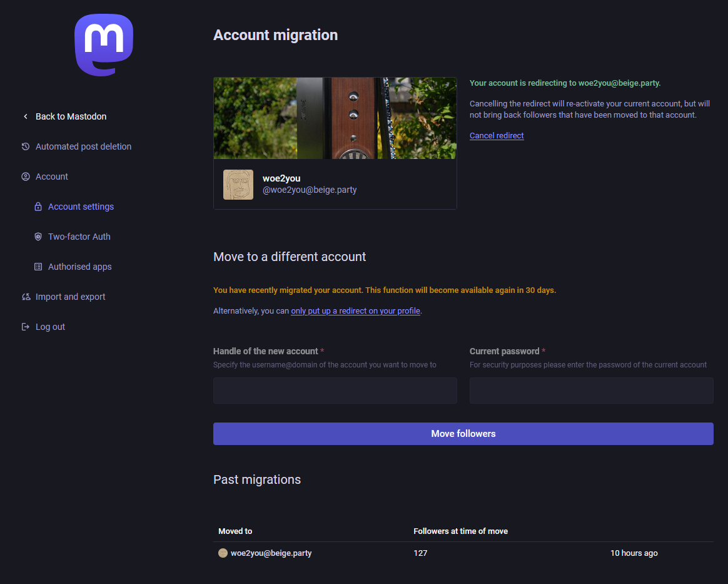Click the back chevron icon beside Back to Mastodon
Image resolution: width=728 pixels, height=584 pixels.
pyautogui.click(x=26, y=116)
